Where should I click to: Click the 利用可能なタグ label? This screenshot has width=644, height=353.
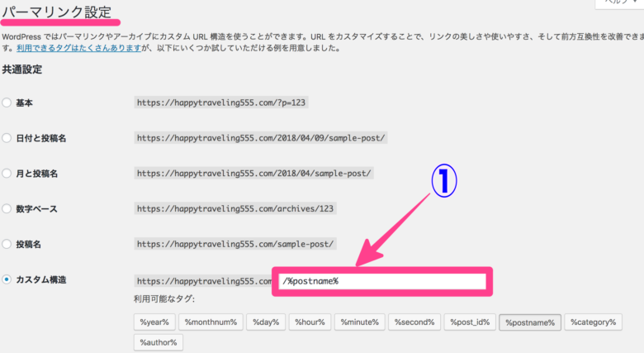pyautogui.click(x=164, y=299)
